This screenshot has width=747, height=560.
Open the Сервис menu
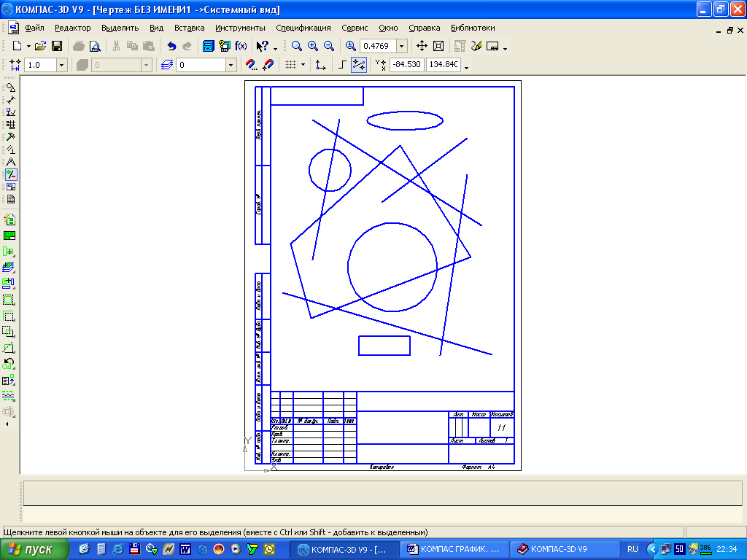[x=355, y=28]
